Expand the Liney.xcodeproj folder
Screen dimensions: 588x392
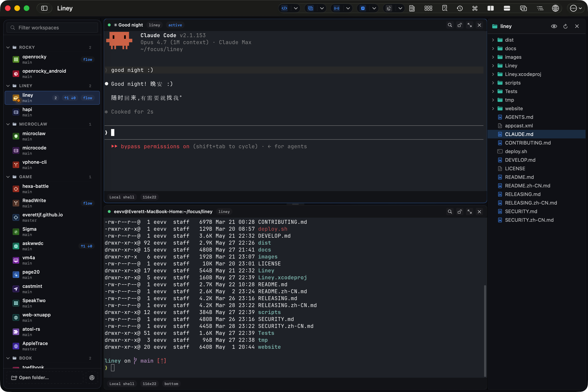[493, 74]
